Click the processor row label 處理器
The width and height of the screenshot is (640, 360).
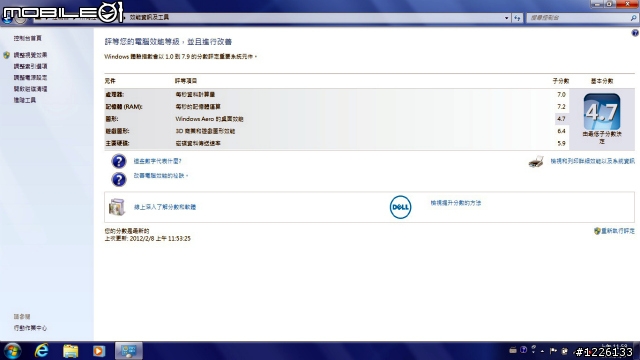click(114, 95)
